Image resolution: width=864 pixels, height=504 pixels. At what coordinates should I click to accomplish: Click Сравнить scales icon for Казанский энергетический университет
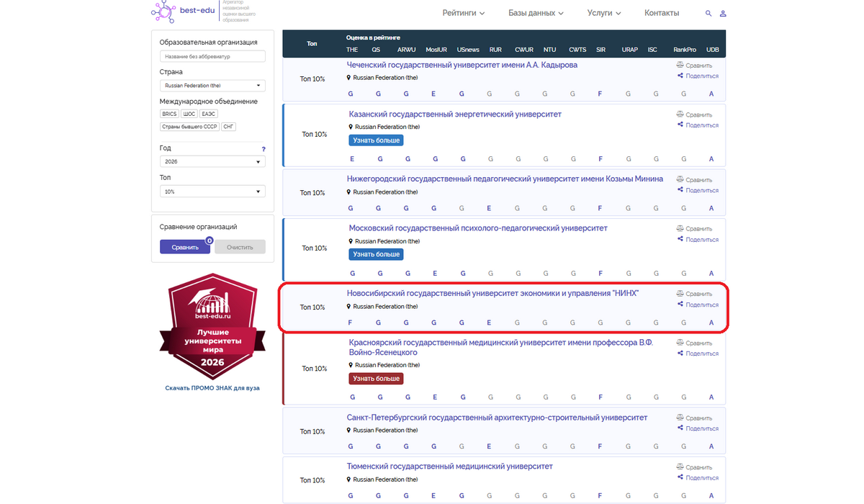click(680, 114)
